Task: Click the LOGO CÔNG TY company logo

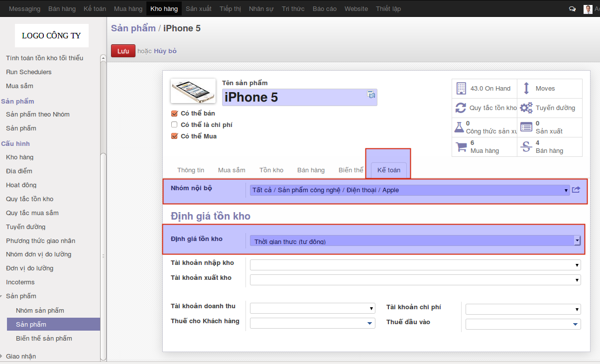Action: pyautogui.click(x=52, y=36)
